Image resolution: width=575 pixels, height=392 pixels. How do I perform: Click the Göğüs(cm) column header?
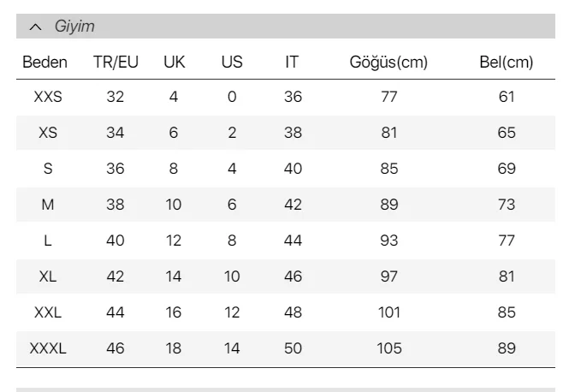point(389,62)
